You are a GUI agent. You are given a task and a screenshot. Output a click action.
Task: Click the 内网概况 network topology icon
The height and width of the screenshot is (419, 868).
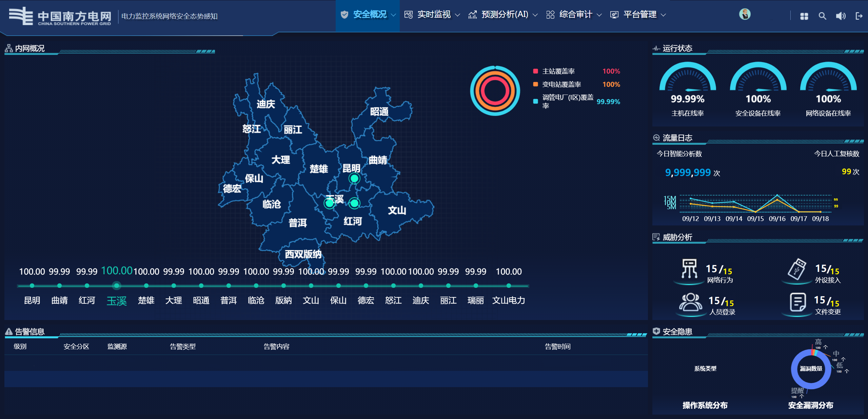tap(9, 48)
